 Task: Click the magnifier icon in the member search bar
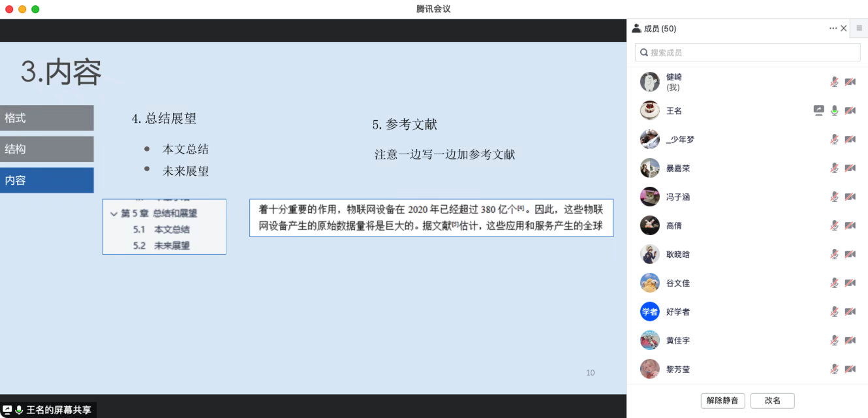(x=644, y=52)
